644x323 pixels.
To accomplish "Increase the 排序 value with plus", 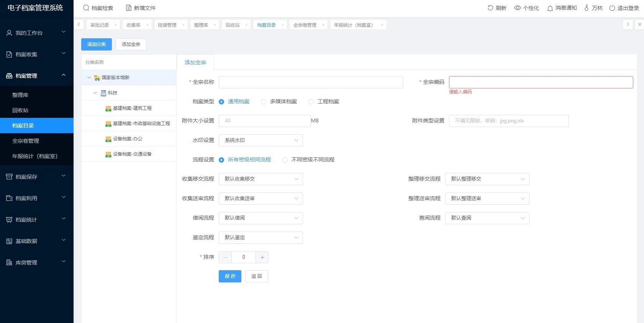I will click(262, 257).
